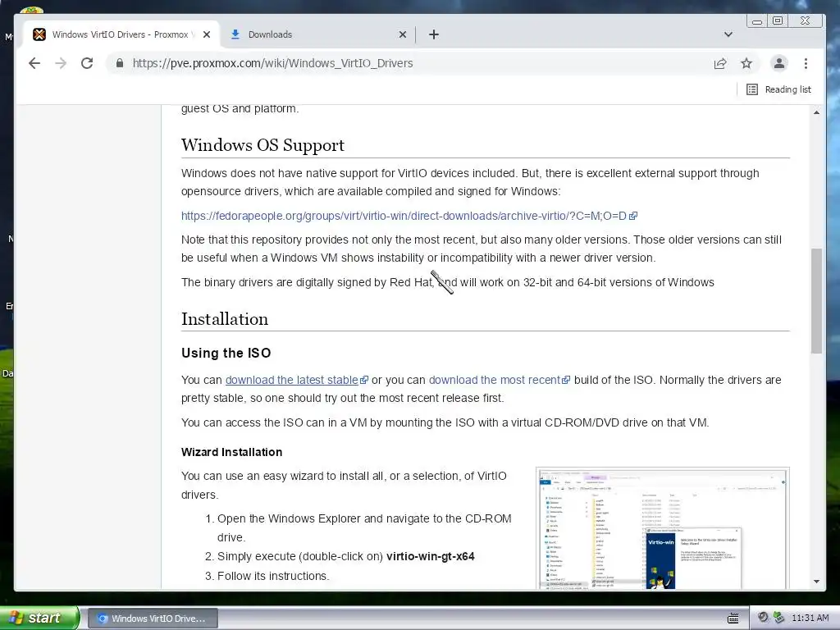840x630 pixels.
Task: Open the Windows Start menu
Action: pyautogui.click(x=39, y=618)
